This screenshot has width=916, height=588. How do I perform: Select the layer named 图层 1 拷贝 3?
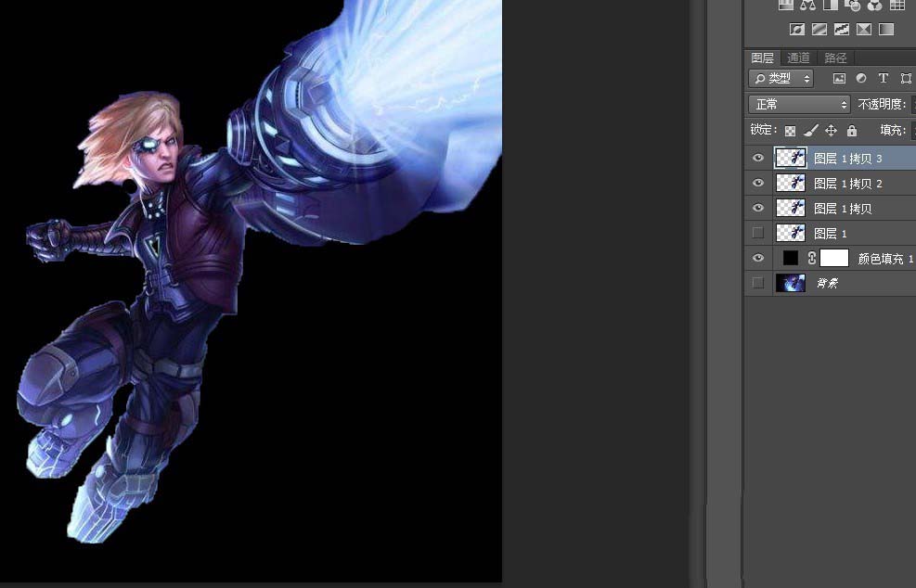pyautogui.click(x=847, y=159)
